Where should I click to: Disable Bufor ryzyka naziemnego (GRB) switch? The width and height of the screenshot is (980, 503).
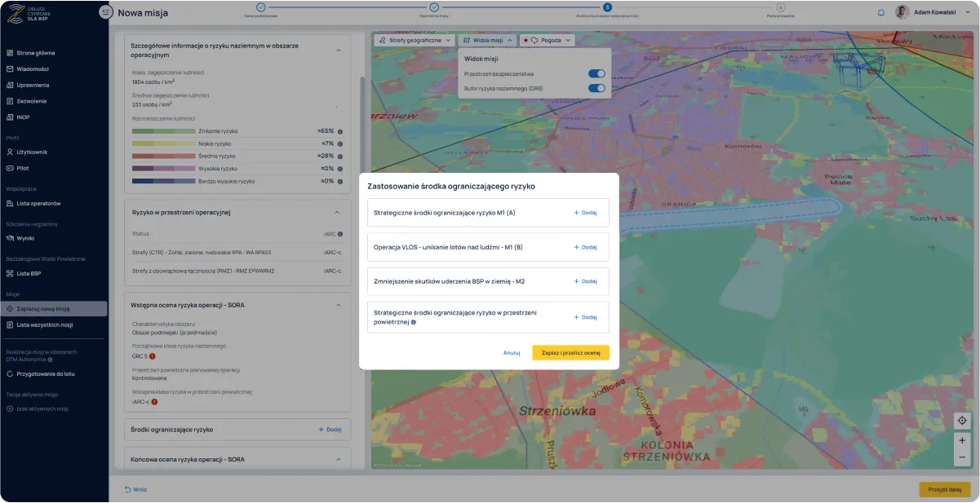click(596, 88)
